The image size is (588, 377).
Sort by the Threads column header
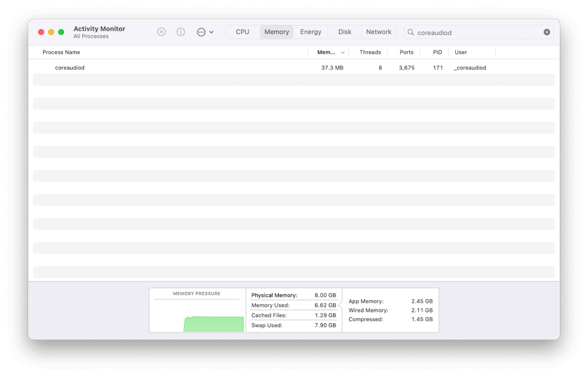pos(370,52)
